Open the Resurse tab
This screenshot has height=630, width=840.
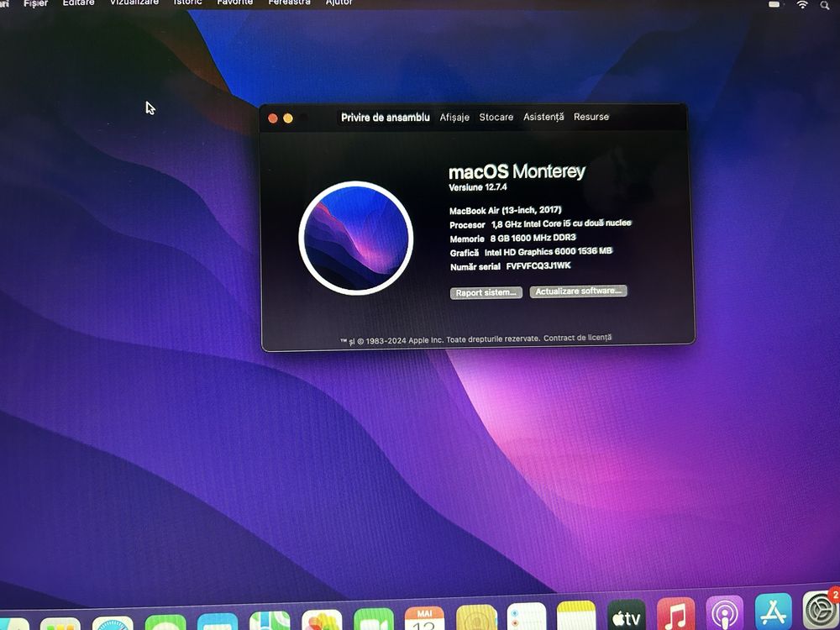(591, 116)
